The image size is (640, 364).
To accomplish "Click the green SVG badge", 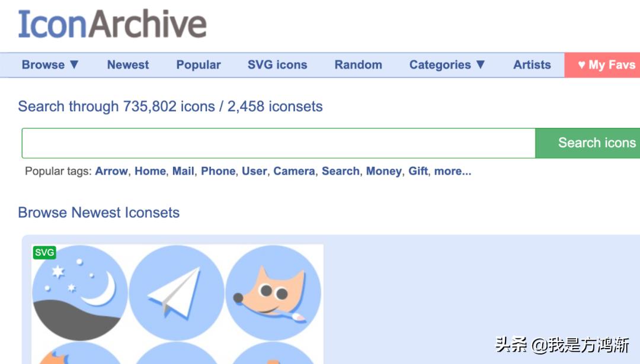I will tap(44, 252).
